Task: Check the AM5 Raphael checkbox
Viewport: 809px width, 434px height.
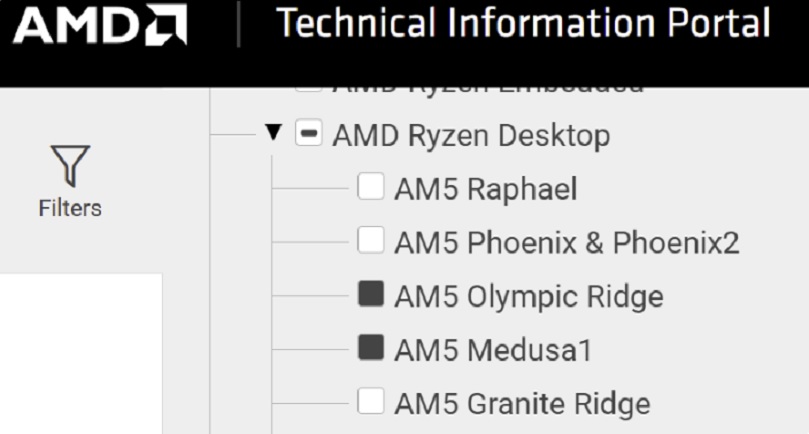Action: (371, 186)
